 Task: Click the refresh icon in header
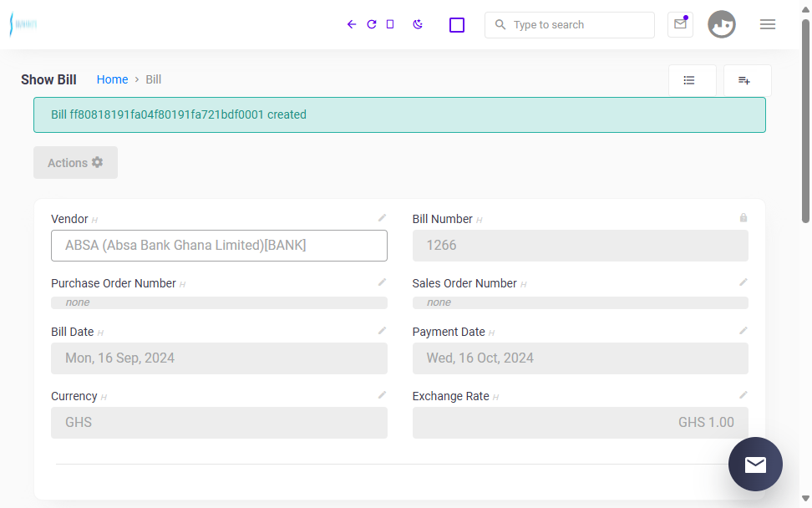371,24
